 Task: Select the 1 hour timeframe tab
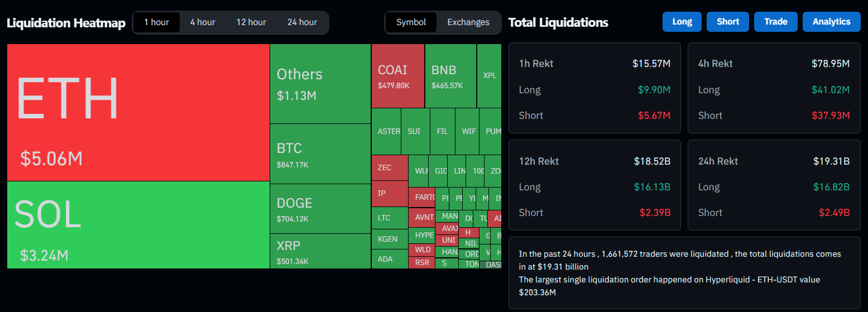point(156,22)
